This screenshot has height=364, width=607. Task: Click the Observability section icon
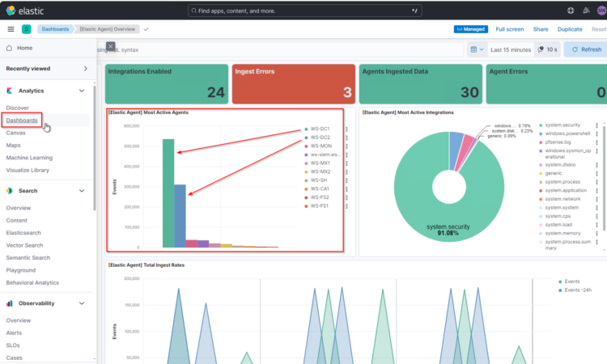[9, 303]
